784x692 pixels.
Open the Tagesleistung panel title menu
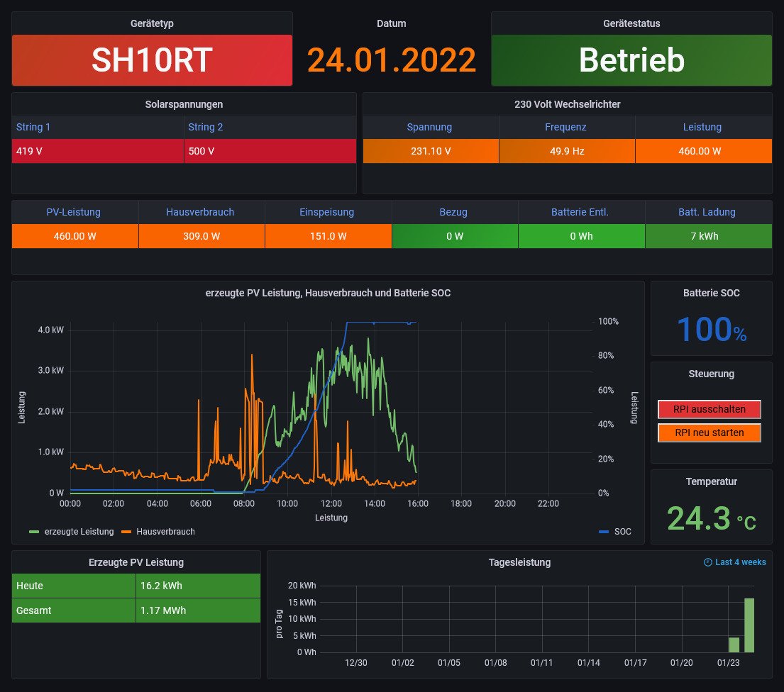coord(519,562)
